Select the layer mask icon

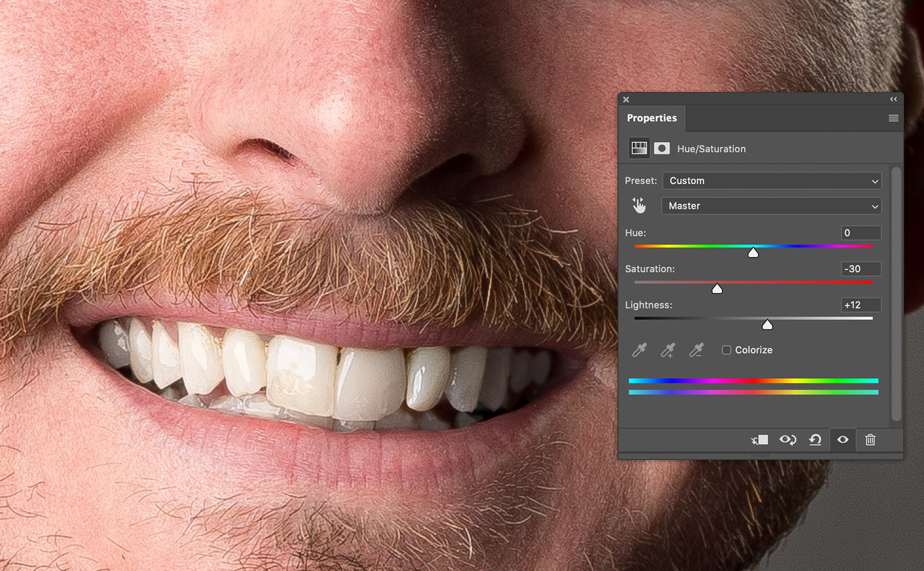pos(662,148)
